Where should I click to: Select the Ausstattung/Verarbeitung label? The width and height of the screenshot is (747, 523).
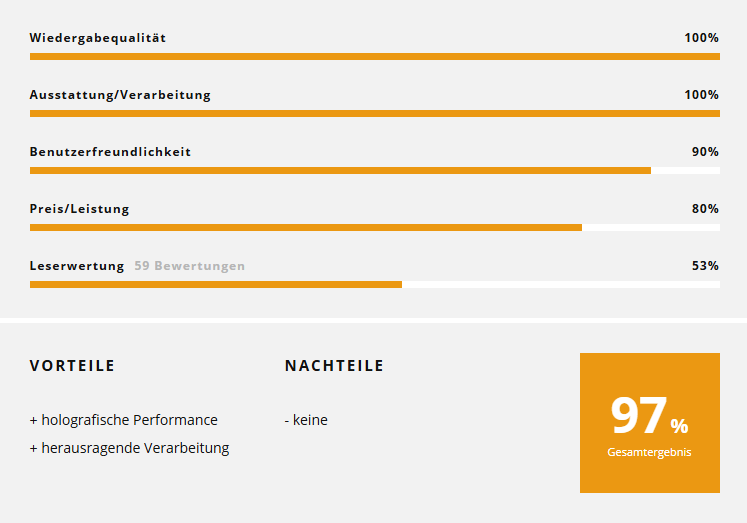pos(120,95)
